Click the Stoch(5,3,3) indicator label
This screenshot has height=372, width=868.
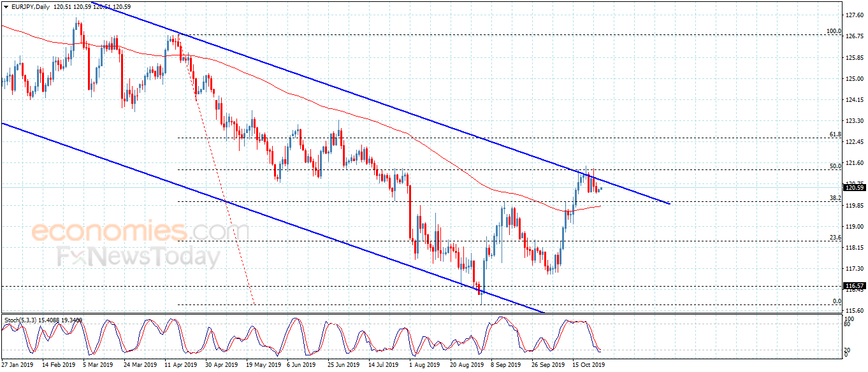point(20,320)
